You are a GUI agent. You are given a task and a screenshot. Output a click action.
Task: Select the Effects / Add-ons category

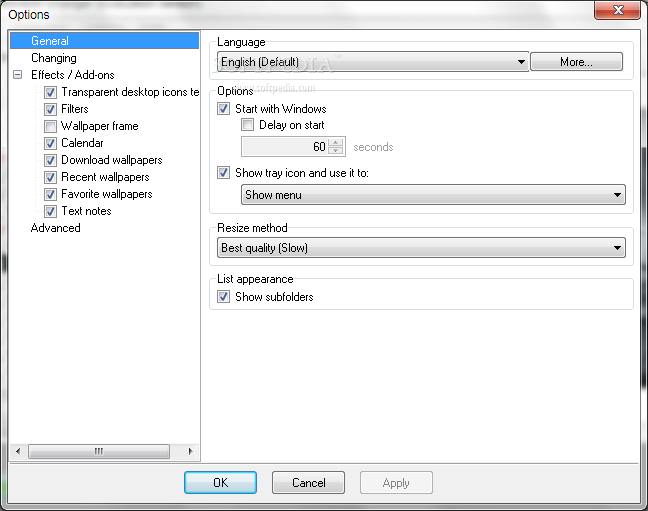coord(73,75)
